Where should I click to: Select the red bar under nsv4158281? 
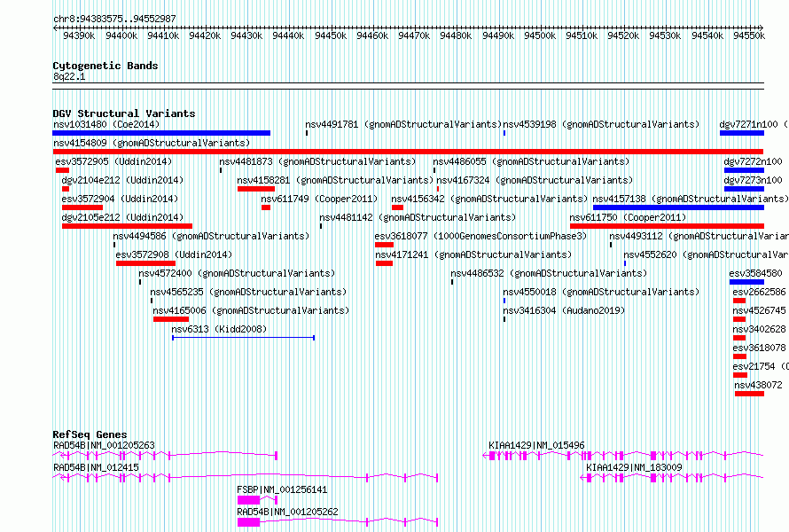256,189
